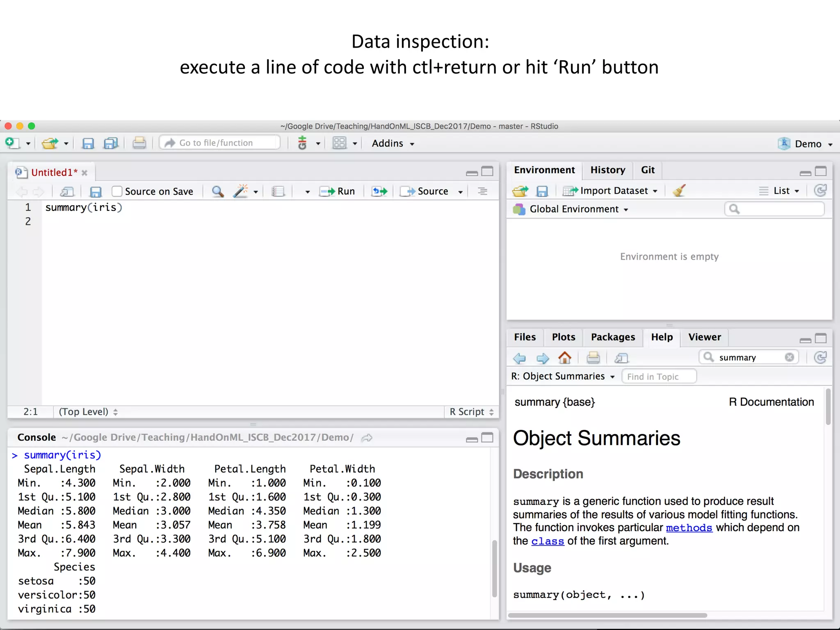The image size is (840, 630).
Task: Open the class link in documentation
Action: tap(548, 541)
